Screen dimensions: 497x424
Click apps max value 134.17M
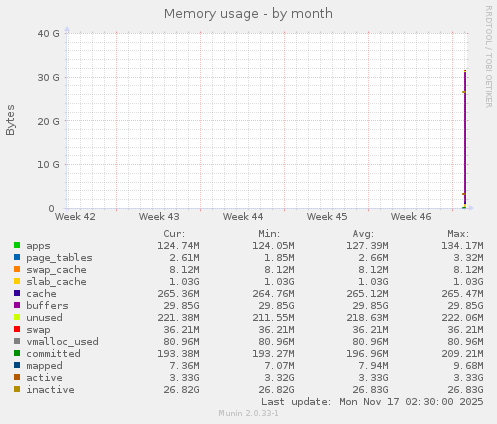pos(462,246)
